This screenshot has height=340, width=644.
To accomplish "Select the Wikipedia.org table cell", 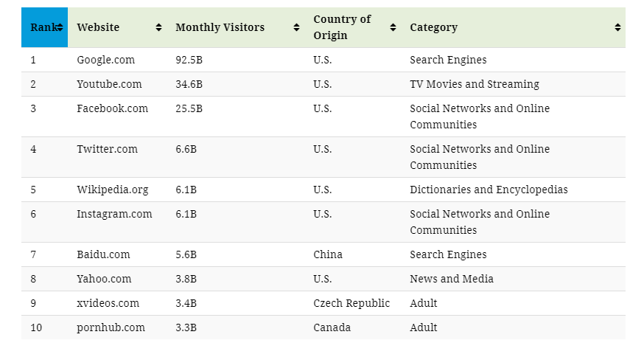I will 112,190.
